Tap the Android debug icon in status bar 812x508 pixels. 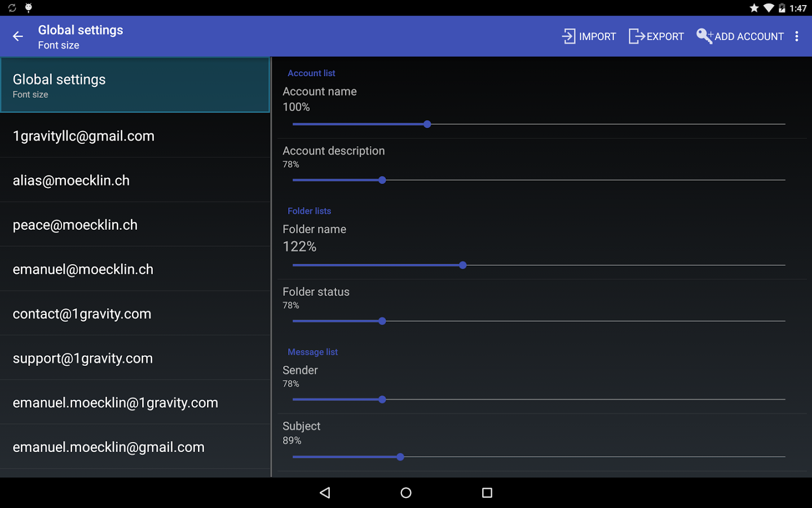click(x=29, y=8)
